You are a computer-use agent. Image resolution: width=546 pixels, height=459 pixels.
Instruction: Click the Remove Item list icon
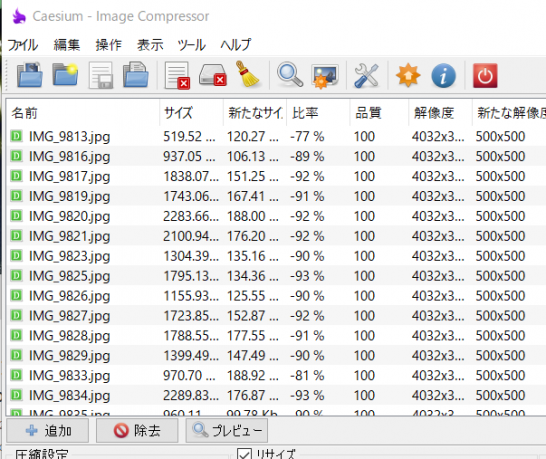178,76
